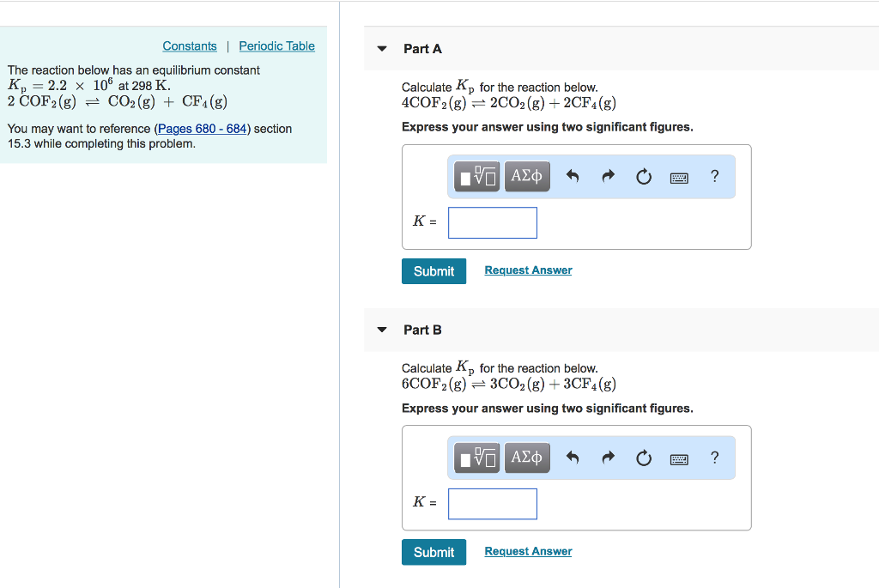This screenshot has width=879, height=588.
Task: Open the math template palette in Part A
Action: tap(476, 177)
